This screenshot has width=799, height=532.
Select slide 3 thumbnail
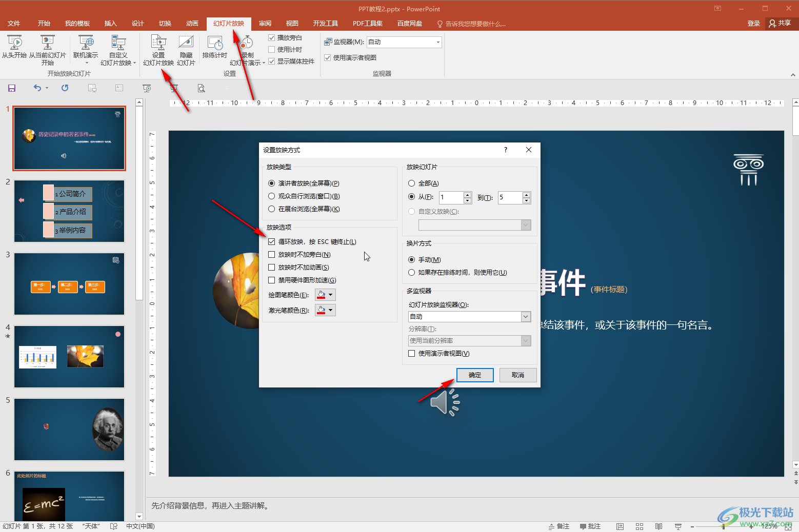69,283
